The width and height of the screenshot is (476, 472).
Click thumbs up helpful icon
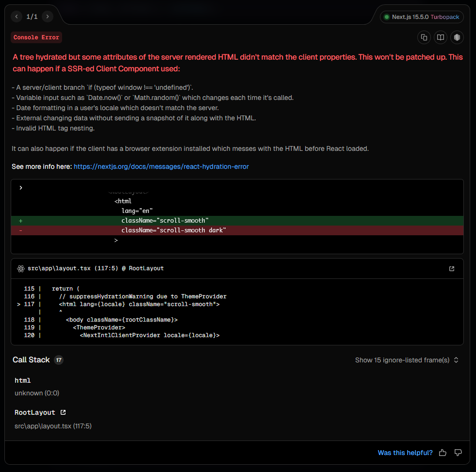(x=443, y=453)
